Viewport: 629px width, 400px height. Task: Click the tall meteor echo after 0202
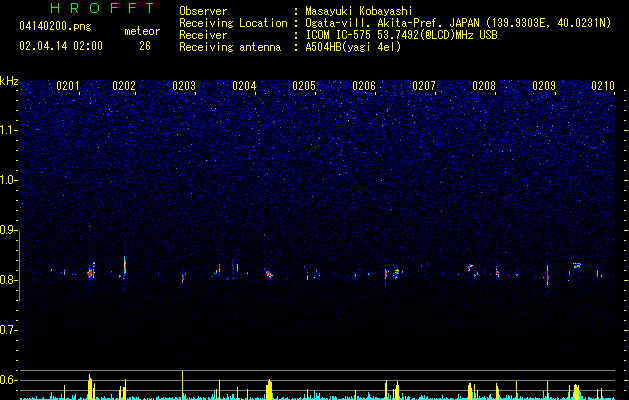coord(125,266)
